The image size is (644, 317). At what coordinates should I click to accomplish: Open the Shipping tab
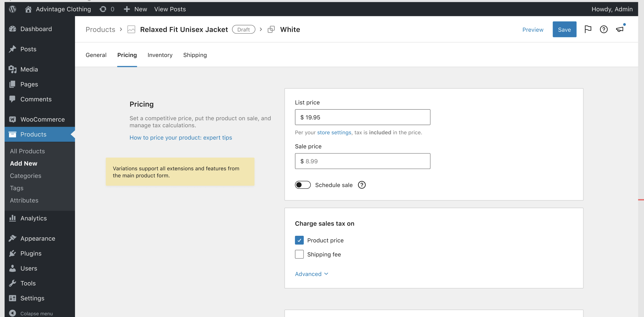point(195,55)
